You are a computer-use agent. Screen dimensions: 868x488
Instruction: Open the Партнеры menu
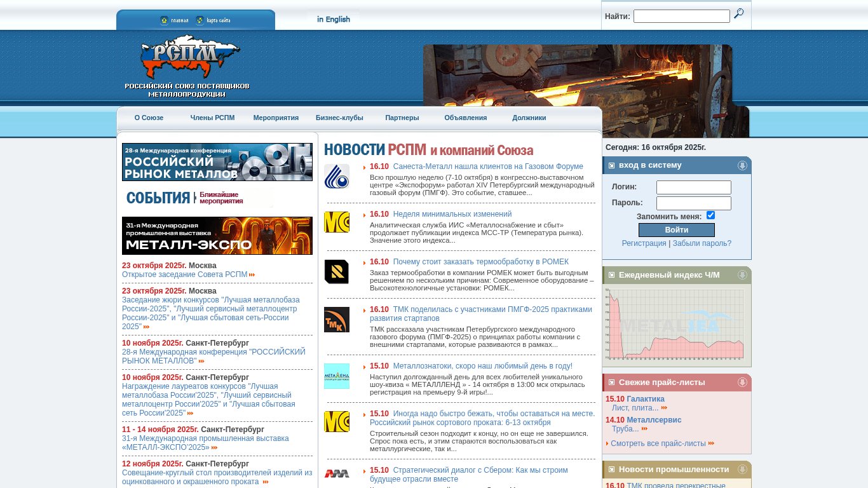click(402, 118)
